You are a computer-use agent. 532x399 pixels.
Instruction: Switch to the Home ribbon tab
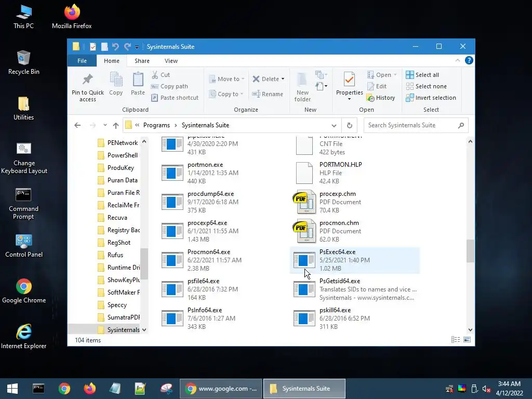pyautogui.click(x=112, y=61)
